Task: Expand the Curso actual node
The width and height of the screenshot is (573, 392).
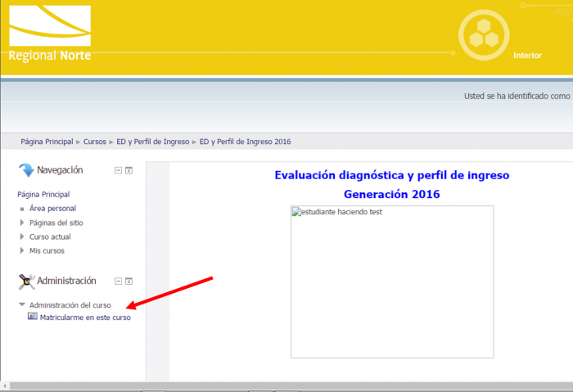Action: tap(22, 237)
